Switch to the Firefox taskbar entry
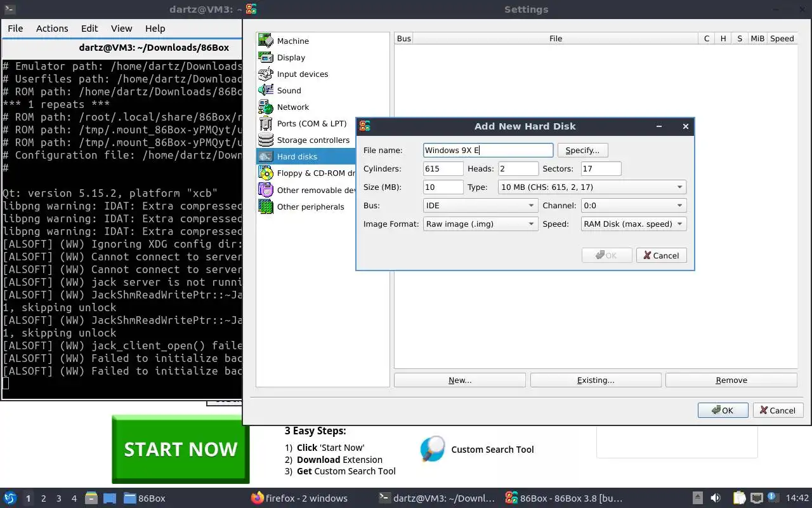The width and height of the screenshot is (812, 508). pos(299,498)
